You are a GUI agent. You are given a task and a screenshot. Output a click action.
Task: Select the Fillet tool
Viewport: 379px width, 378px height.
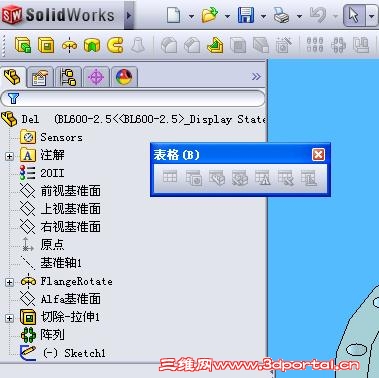pos(169,45)
